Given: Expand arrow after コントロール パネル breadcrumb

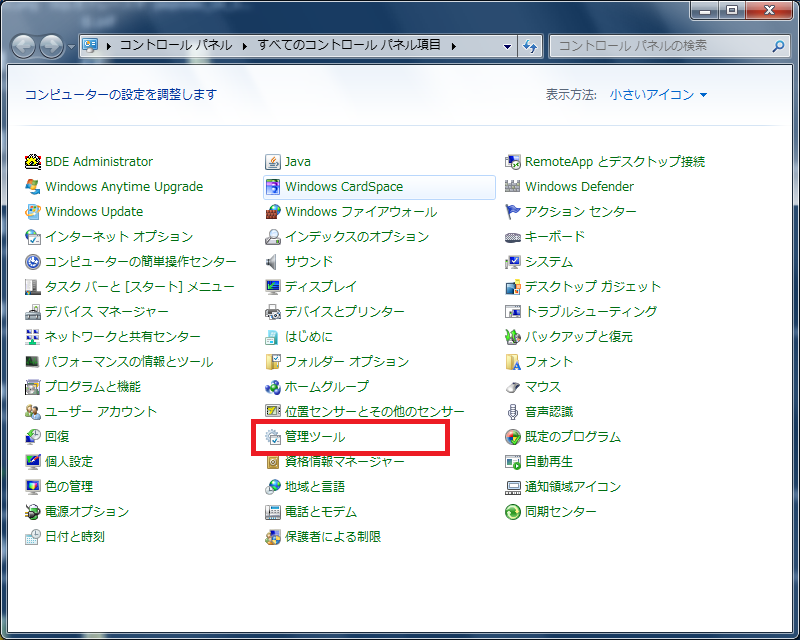Looking at the screenshot, I should click(x=245, y=46).
